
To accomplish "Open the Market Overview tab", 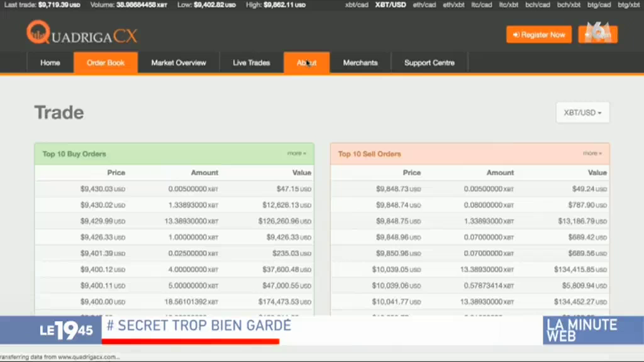I will point(179,63).
